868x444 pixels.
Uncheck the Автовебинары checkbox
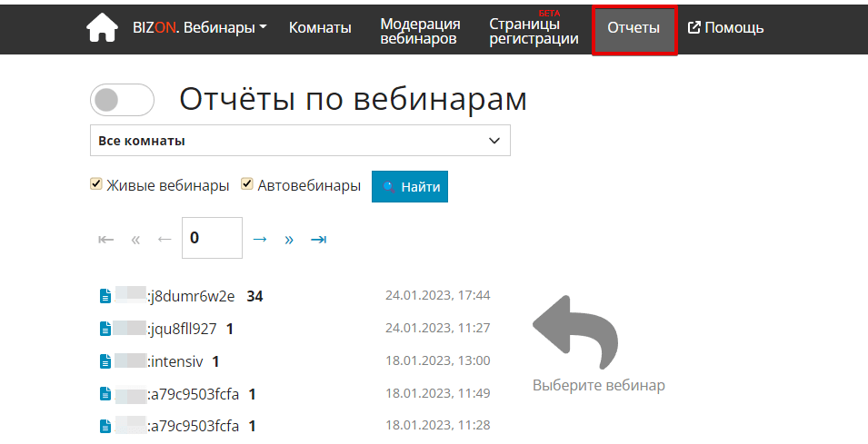pos(246,184)
